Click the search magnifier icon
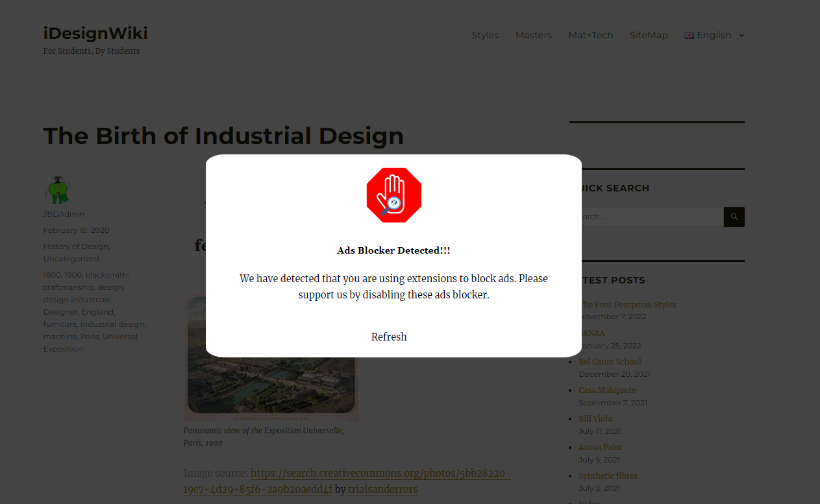Screen dimensions: 820x504 pyautogui.click(x=734, y=217)
